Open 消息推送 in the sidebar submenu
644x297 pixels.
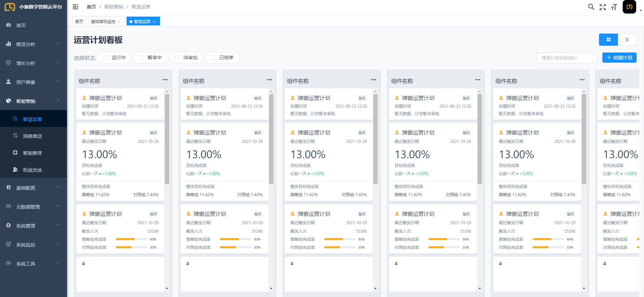tap(34, 136)
